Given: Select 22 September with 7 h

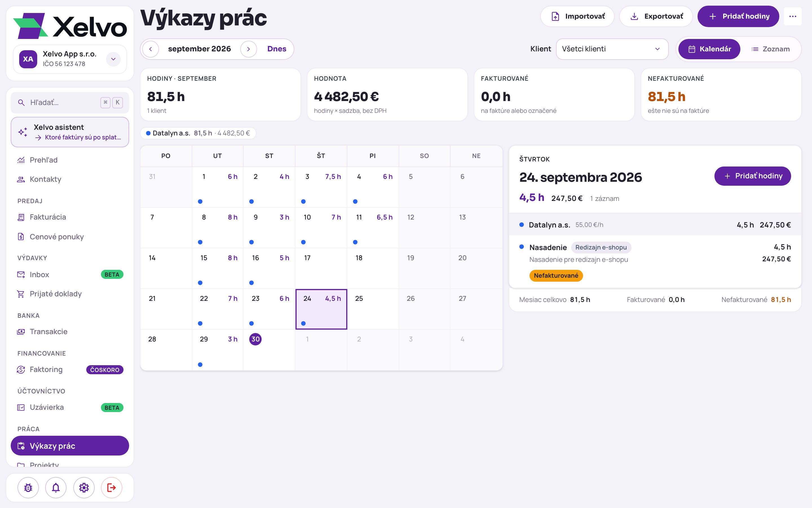Looking at the screenshot, I should coord(217,309).
